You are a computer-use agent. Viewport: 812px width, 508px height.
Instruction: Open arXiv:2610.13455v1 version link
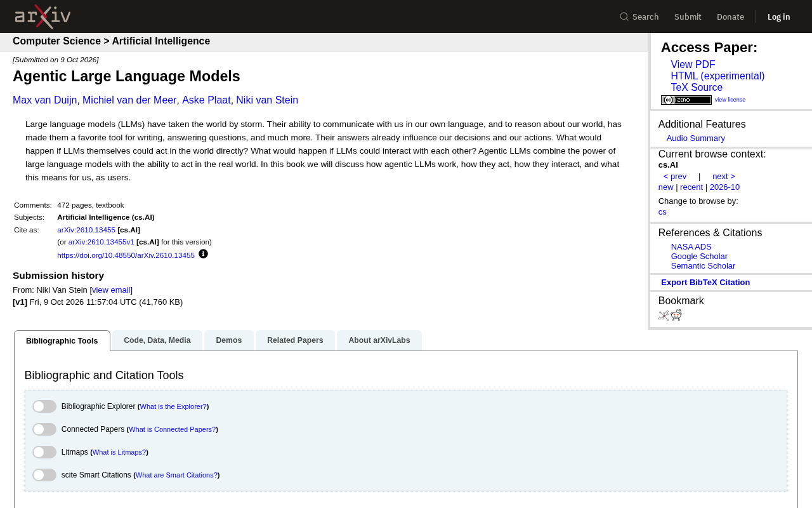[101, 242]
